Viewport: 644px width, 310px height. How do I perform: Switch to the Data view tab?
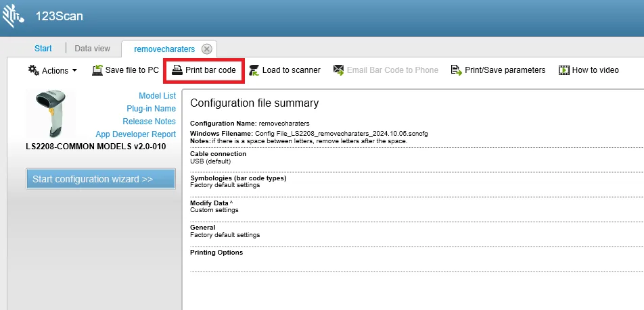click(x=93, y=49)
